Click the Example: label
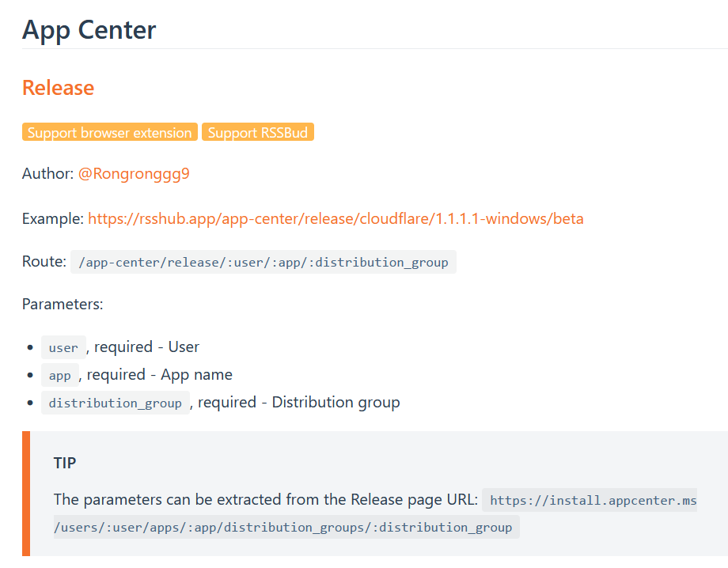728x568 pixels. [53, 218]
